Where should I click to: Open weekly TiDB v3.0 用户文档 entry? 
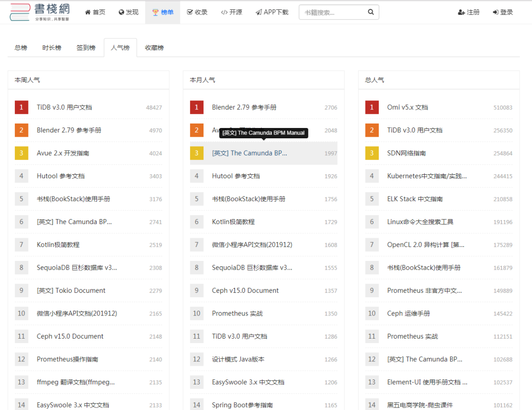(65, 107)
